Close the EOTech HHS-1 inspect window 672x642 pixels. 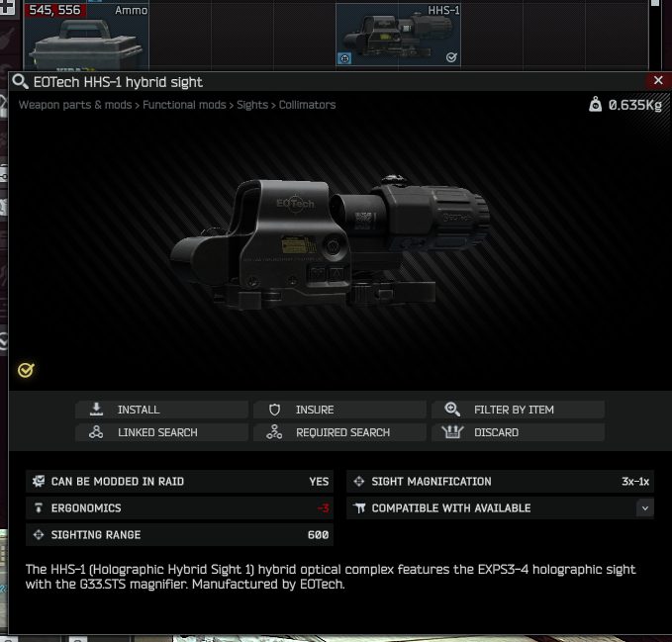pyautogui.click(x=658, y=80)
